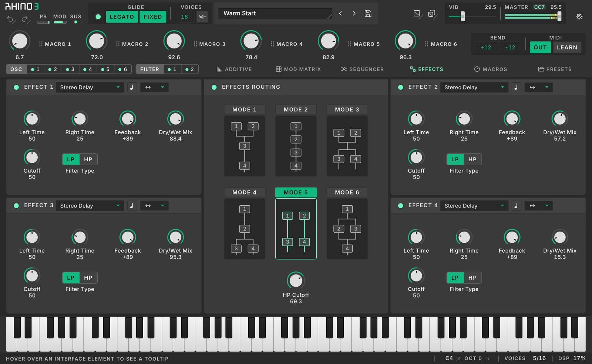The height and width of the screenshot is (364, 592).
Task: Save the Warm Start preset with disk icon
Action: [368, 13]
